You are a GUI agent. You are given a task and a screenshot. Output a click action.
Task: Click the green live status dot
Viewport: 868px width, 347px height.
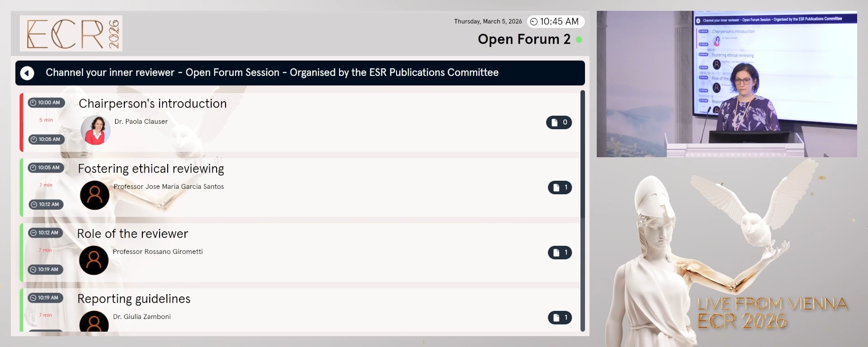[x=579, y=40]
